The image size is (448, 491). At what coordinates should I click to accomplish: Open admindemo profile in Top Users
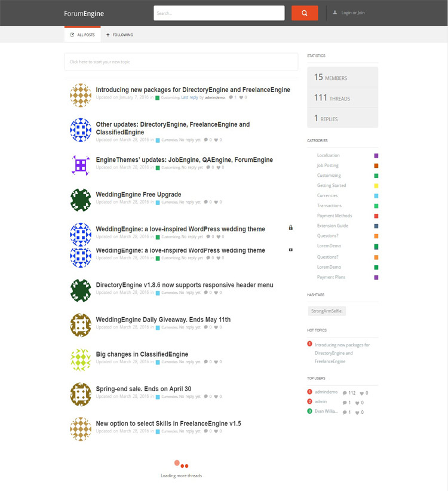coord(326,392)
